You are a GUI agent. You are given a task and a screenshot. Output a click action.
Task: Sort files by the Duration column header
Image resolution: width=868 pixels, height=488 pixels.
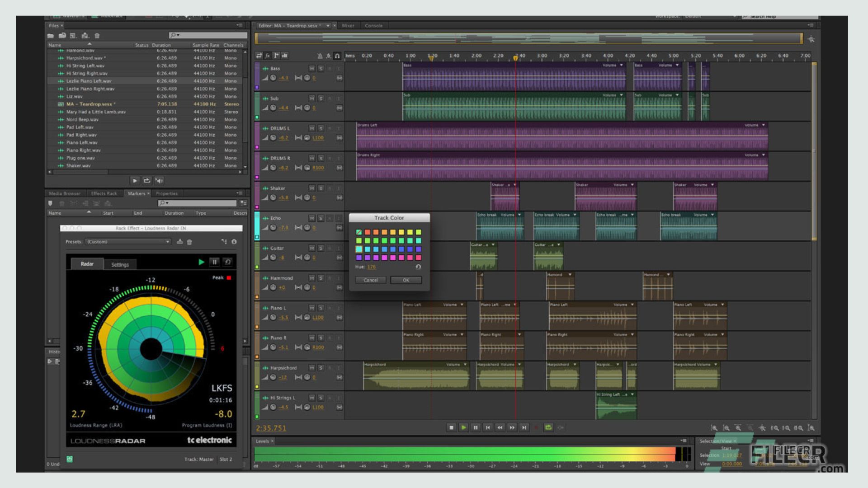(x=161, y=45)
